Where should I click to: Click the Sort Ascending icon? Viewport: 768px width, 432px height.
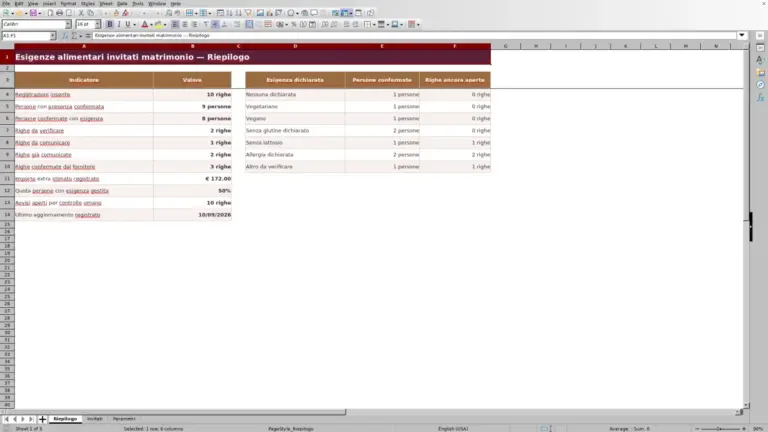coord(229,13)
